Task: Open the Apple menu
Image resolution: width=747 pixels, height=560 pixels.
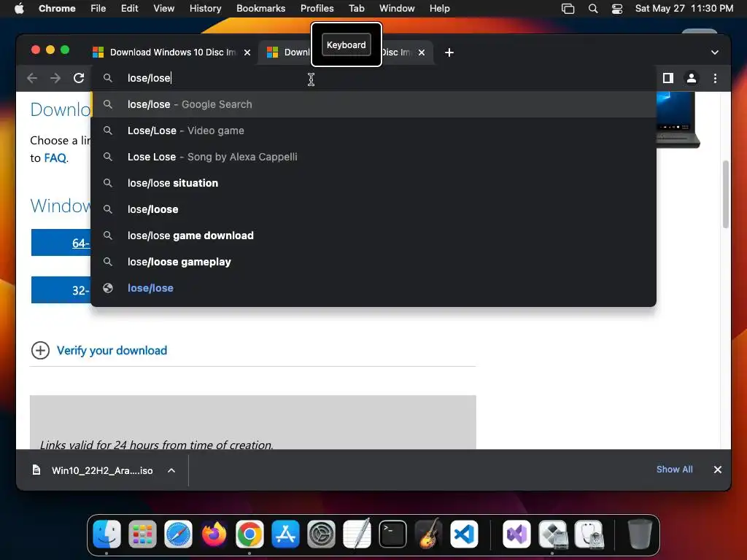Action: [19, 9]
